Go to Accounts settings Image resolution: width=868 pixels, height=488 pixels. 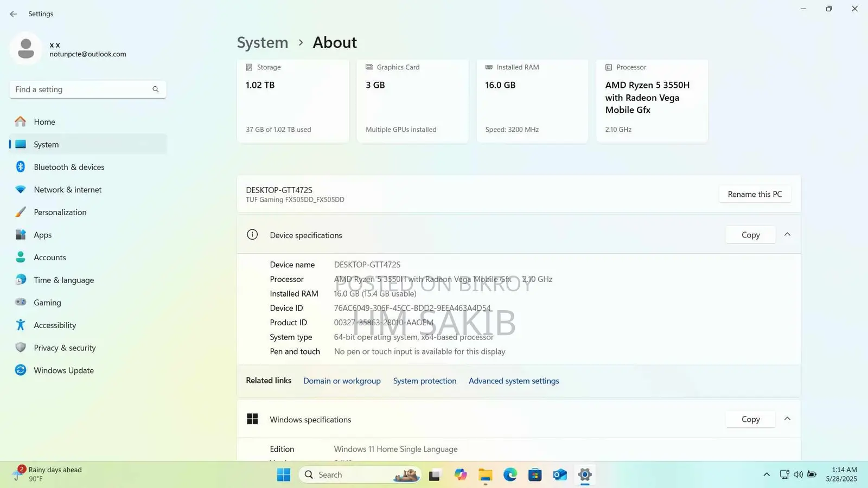coord(88,258)
